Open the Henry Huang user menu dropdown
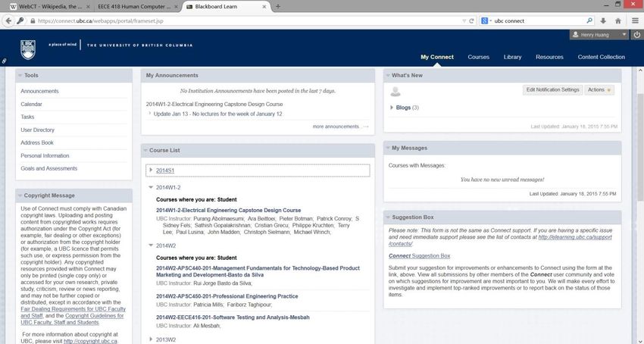The width and height of the screenshot is (644, 344). click(624, 35)
